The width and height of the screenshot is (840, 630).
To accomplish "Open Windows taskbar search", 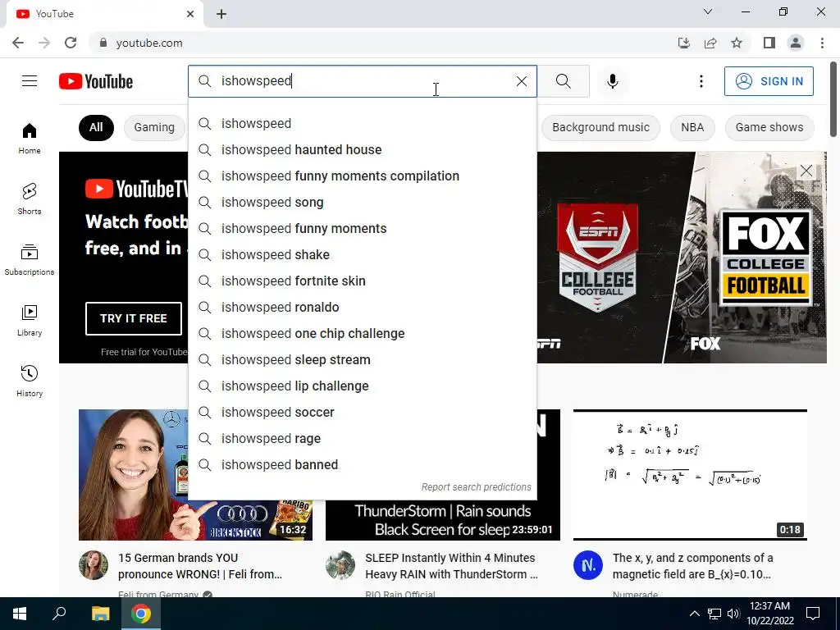I will pos(59,614).
